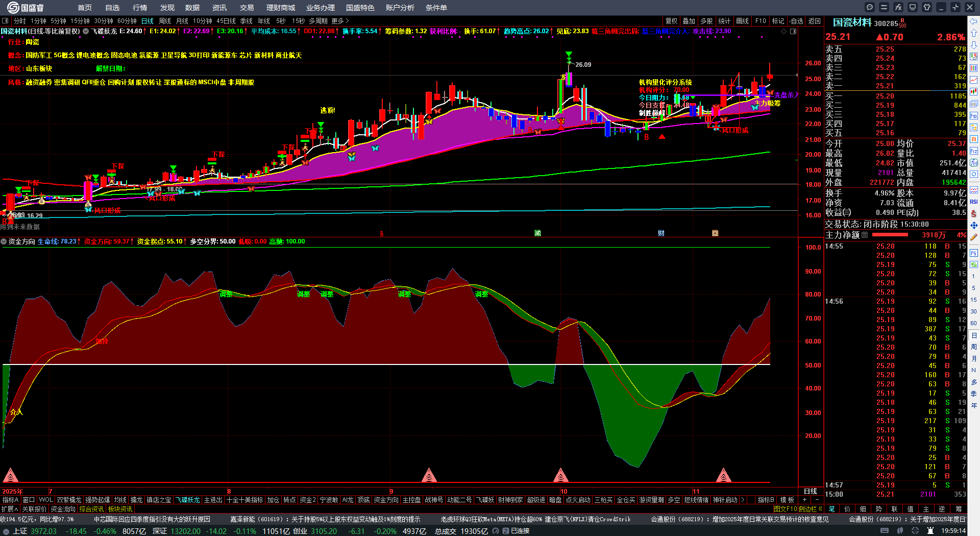Click the line chart icon in right sidebar
The image size is (980, 536).
tap(974, 80)
